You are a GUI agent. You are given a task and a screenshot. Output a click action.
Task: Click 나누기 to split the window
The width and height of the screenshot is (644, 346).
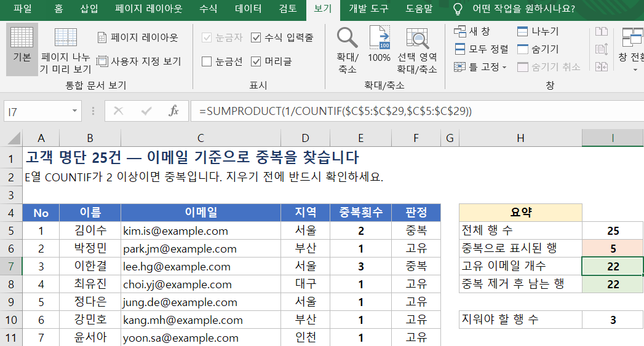pyautogui.click(x=538, y=31)
